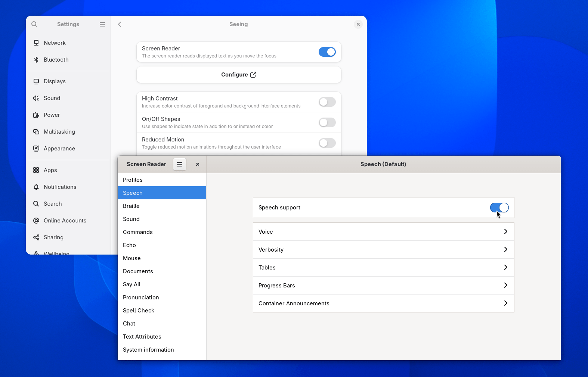Screen dimensions: 588x377
Task: Close the Screen Reader sidebar with X
Action: tap(198, 164)
